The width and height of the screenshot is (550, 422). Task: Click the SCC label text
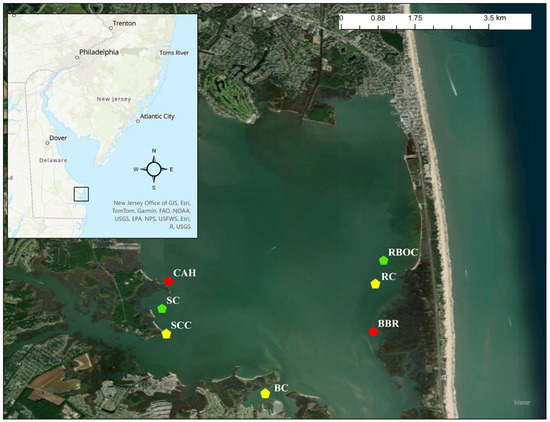(181, 325)
